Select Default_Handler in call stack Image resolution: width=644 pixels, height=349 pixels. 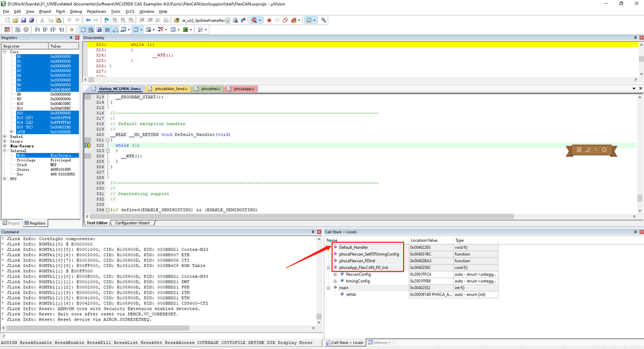tap(353, 248)
